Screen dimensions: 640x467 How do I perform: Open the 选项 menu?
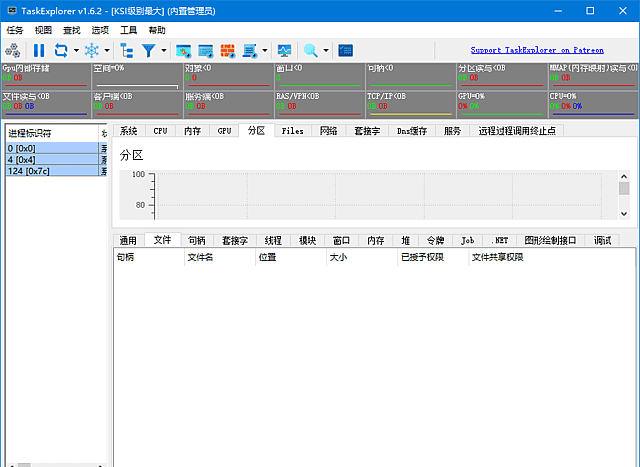100,30
